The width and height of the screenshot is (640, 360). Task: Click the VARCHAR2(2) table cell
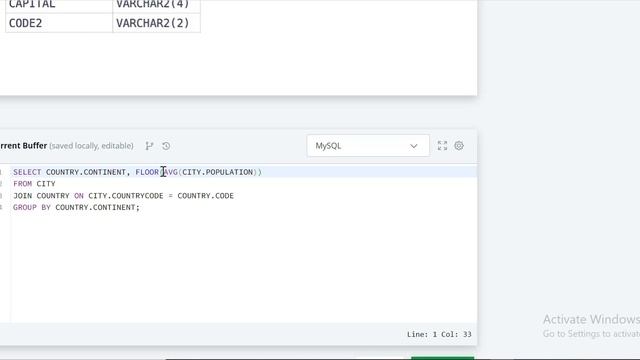coord(156,23)
